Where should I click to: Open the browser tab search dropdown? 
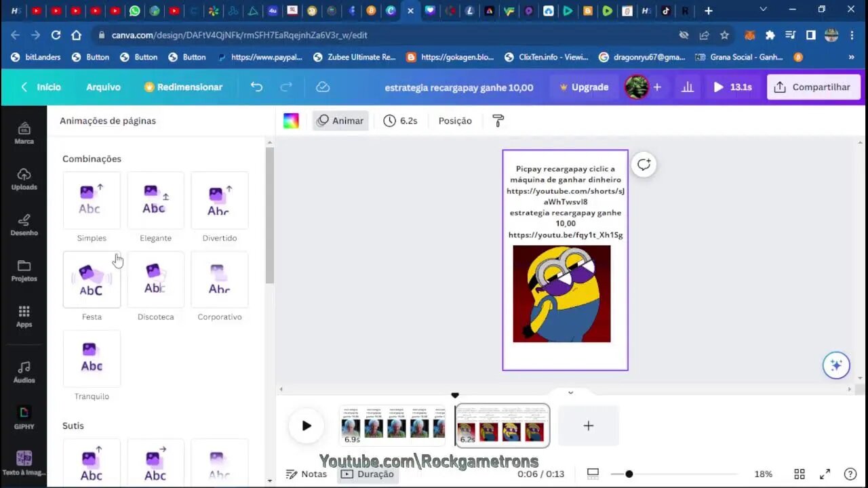[x=764, y=9]
